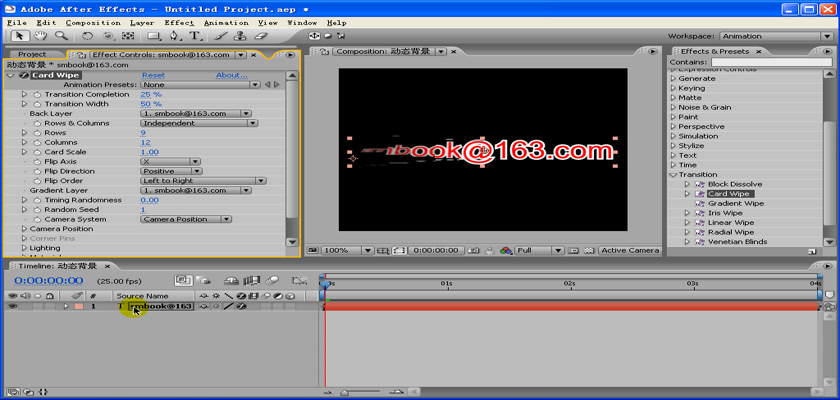Click Reset link for Card Wipe

coord(153,76)
